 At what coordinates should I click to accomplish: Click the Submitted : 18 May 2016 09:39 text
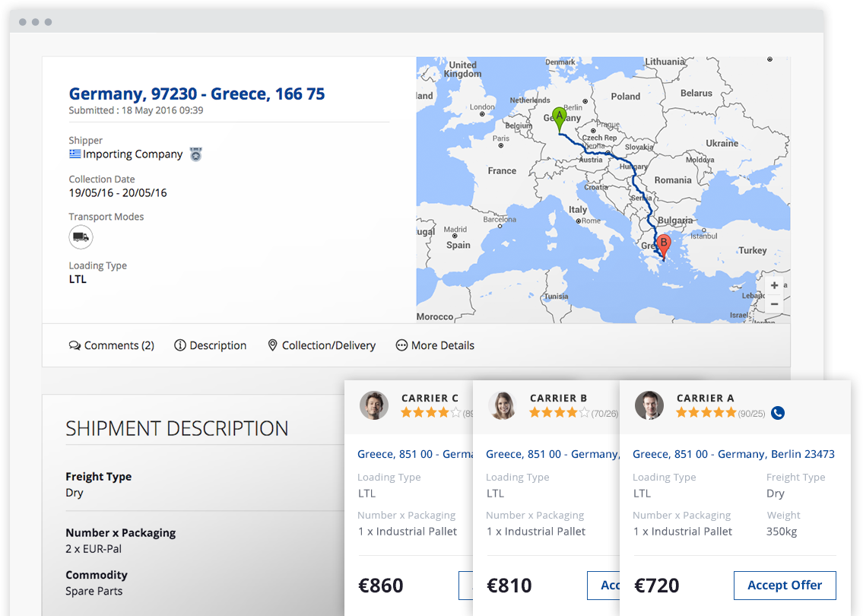[x=136, y=110]
